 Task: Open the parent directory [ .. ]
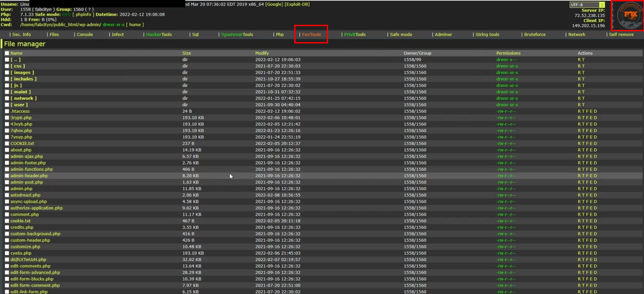(x=16, y=59)
